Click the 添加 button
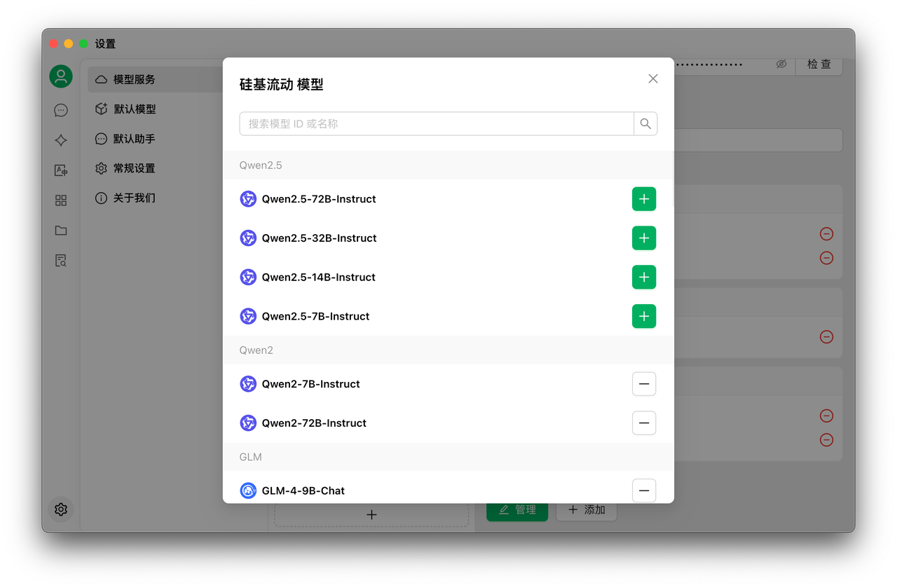 [x=587, y=510]
